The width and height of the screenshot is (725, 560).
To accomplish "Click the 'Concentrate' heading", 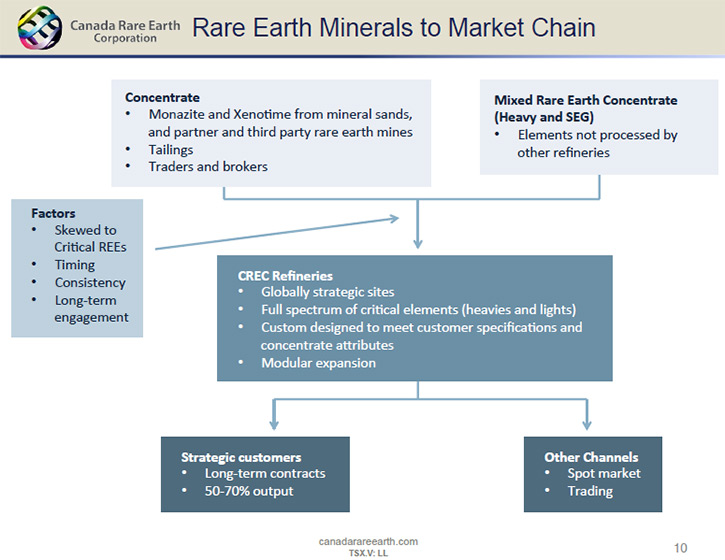I will tap(162, 98).
